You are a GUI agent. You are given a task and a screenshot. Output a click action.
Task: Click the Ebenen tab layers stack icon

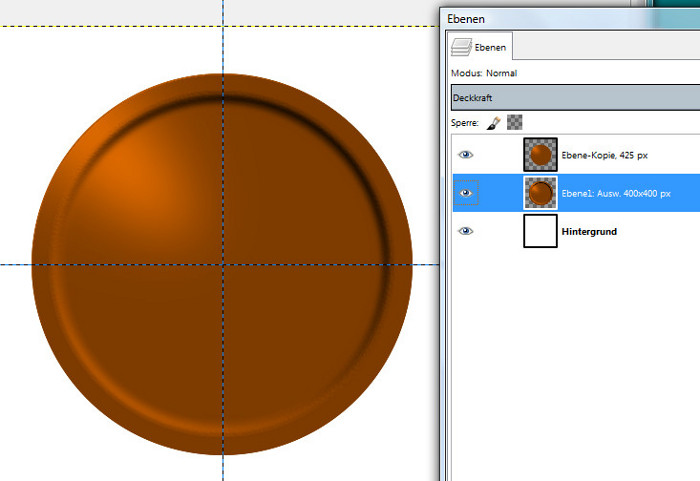pyautogui.click(x=462, y=46)
